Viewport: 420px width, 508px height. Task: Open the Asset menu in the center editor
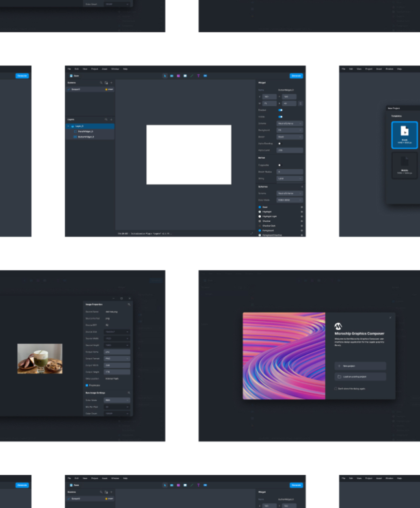pos(105,69)
